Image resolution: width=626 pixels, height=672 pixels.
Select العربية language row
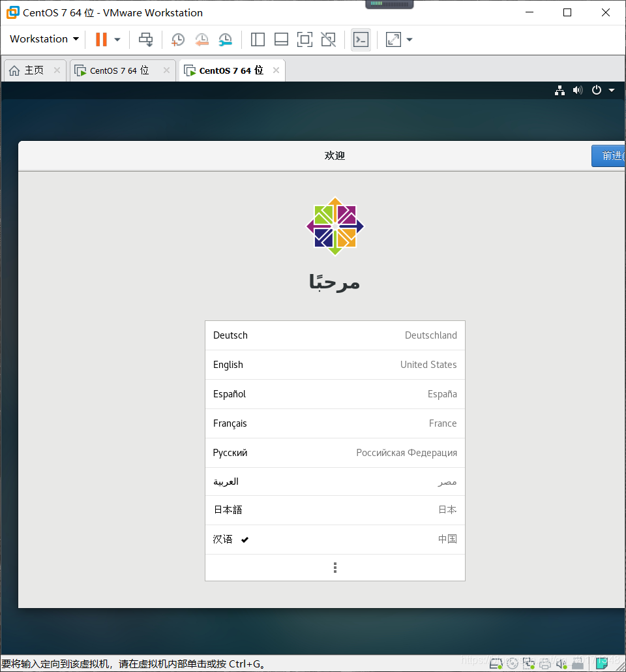(x=335, y=481)
